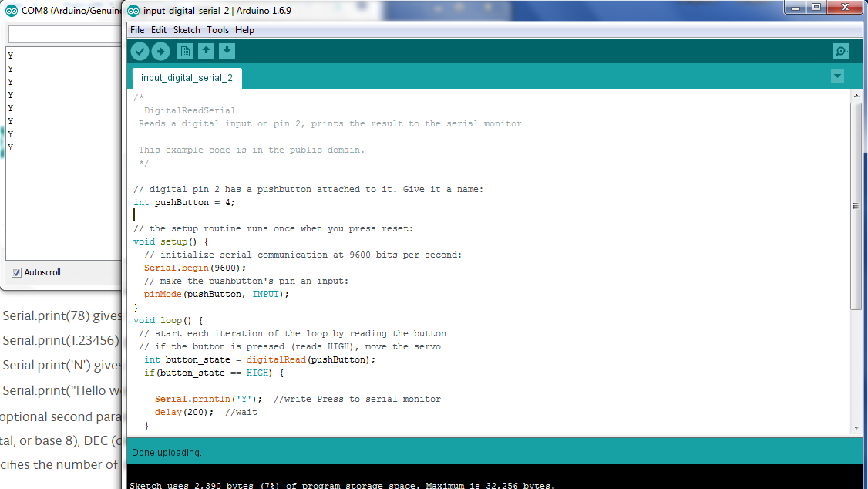Viewport: 868px width, 489px height.
Task: Click the 'void loop() {' line
Action: 168,321
